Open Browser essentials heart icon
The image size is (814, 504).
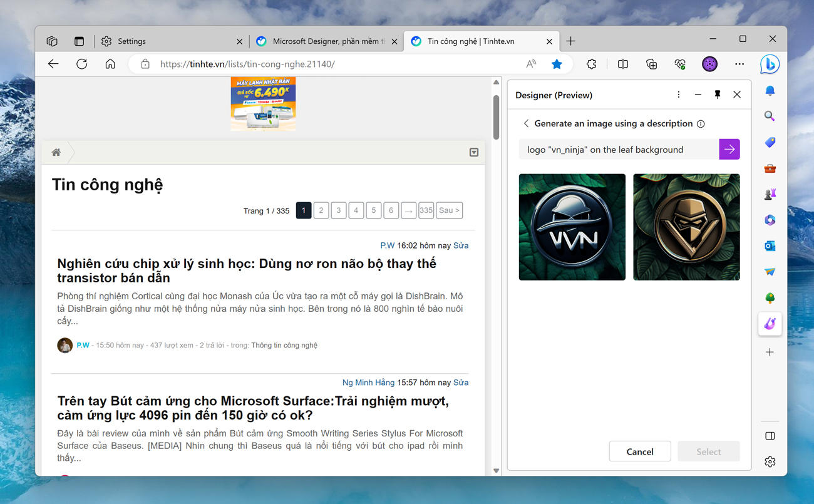[680, 64]
